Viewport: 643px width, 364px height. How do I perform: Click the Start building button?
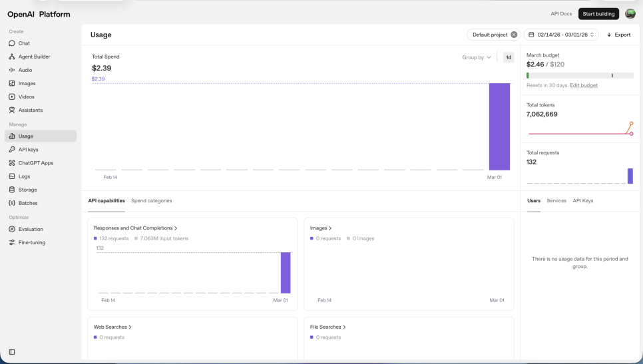598,13
